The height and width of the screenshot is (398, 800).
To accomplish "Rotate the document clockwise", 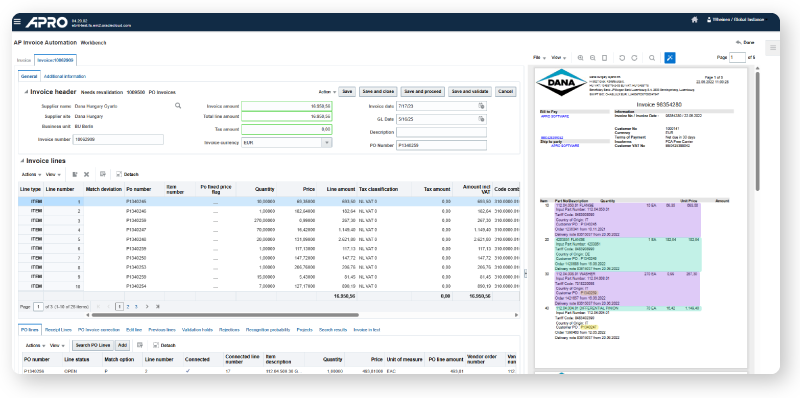I will tap(634, 58).
